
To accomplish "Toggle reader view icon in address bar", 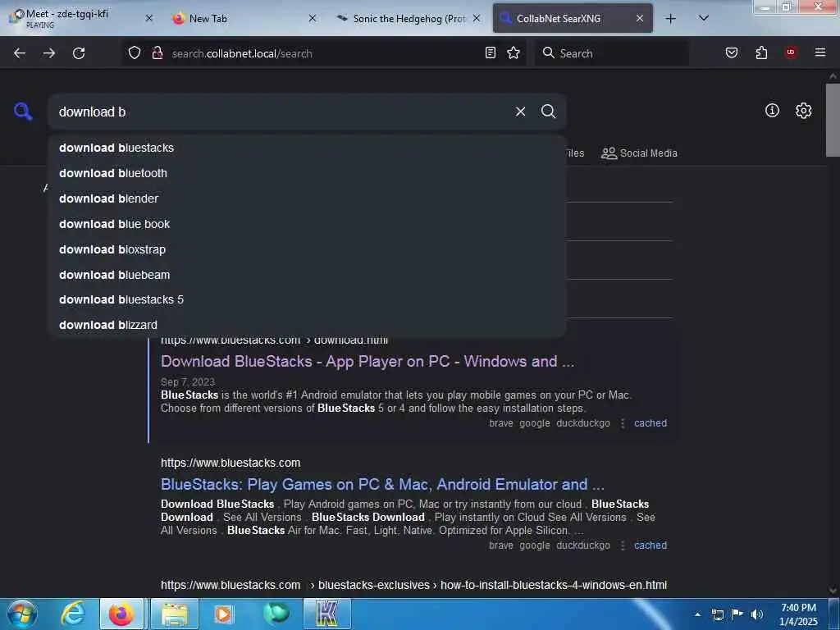I will (x=491, y=53).
